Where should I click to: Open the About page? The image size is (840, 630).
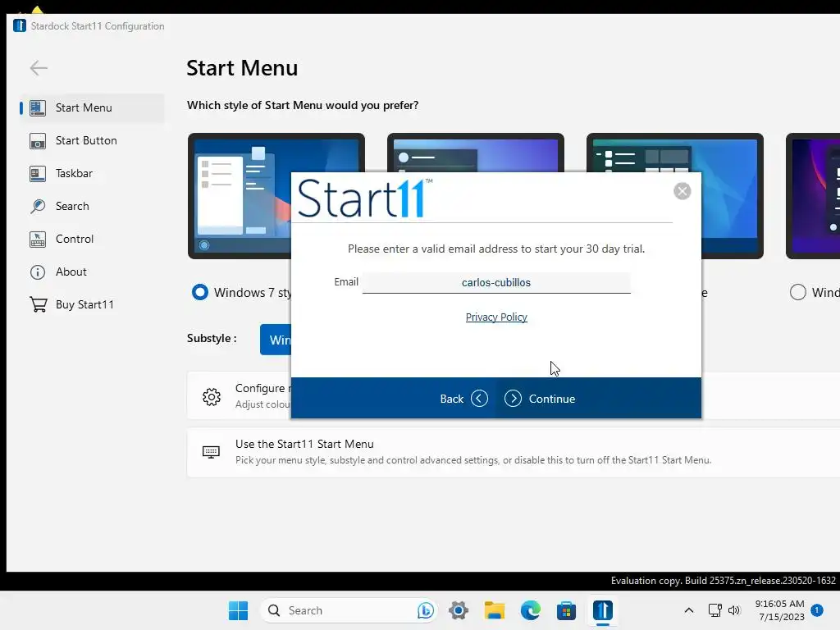point(92,272)
